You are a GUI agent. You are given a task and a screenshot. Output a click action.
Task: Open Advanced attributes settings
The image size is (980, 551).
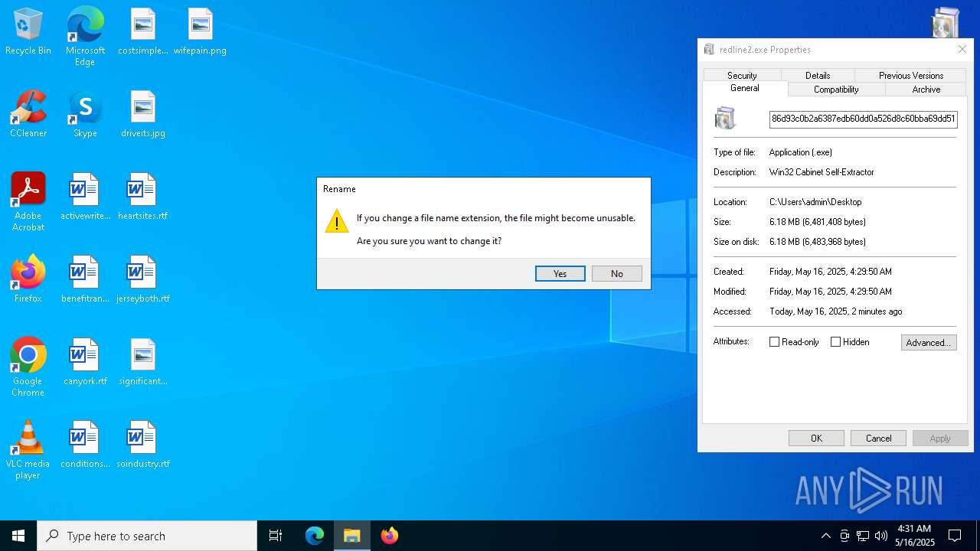click(x=929, y=343)
